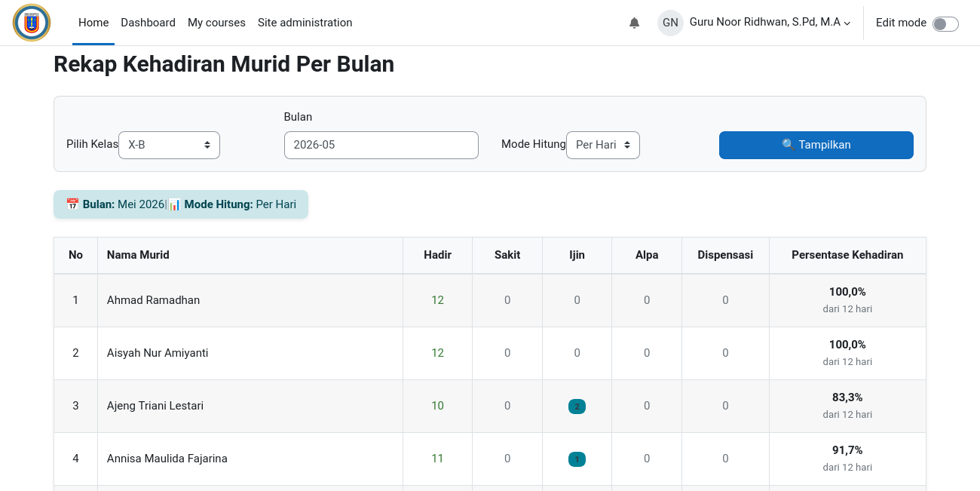Click the school logo icon

click(32, 23)
